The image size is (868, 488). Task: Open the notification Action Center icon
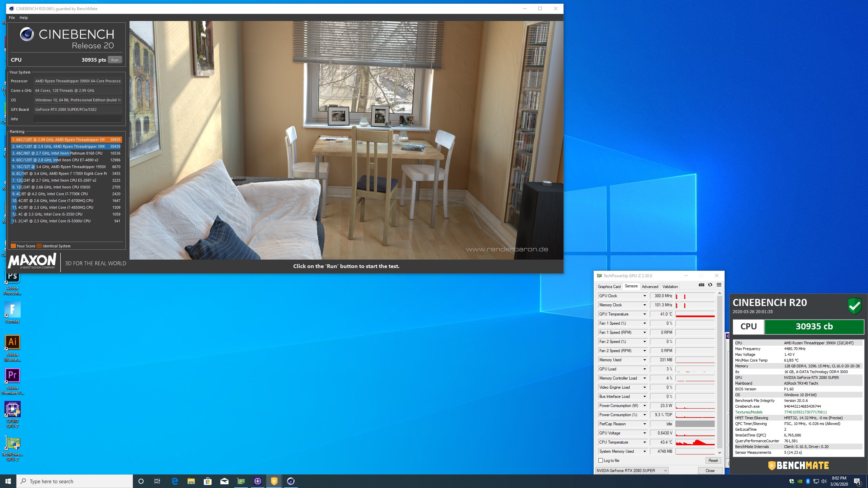pos(857,481)
